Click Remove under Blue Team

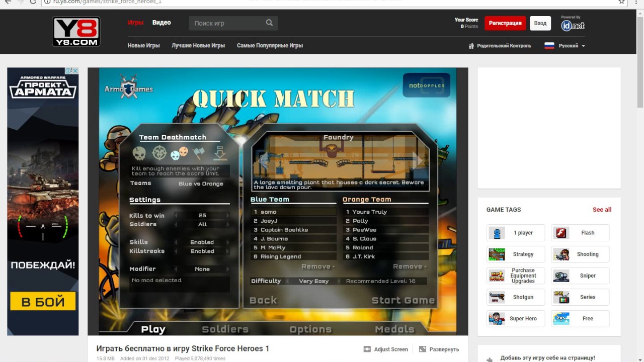pyautogui.click(x=318, y=266)
